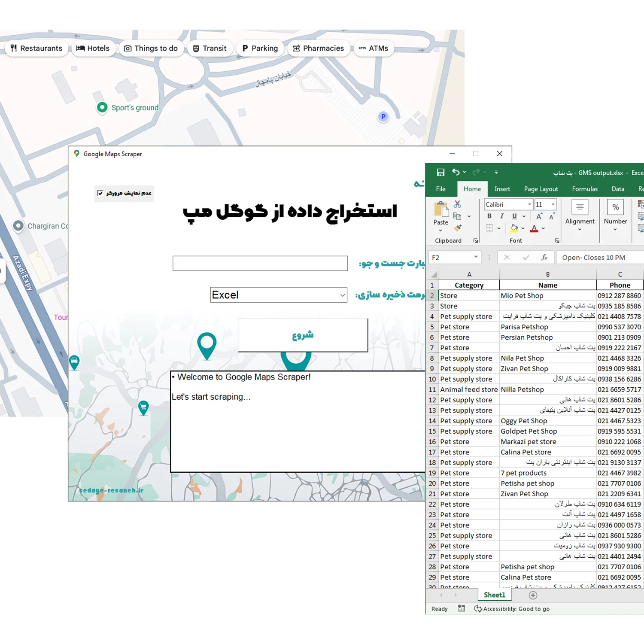Open the Copy options dropdown arrow

click(469, 216)
